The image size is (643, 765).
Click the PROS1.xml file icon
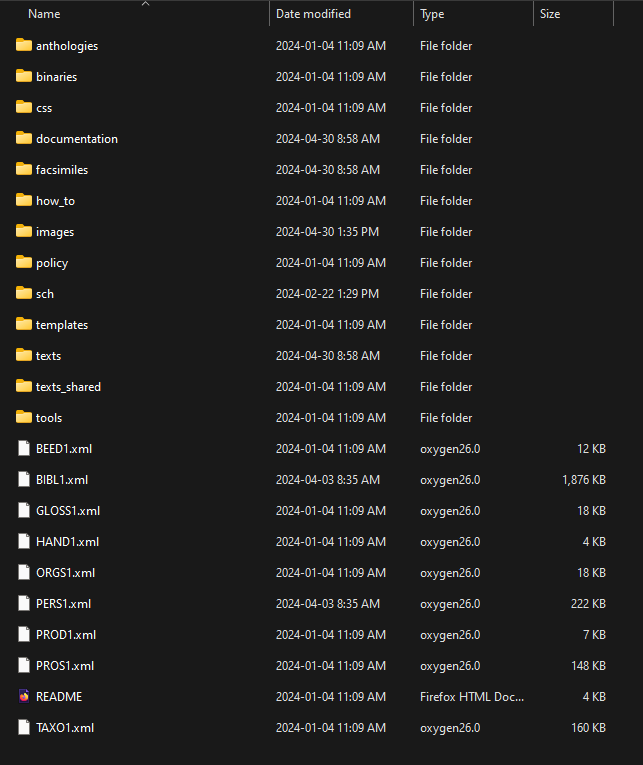[x=23, y=665]
